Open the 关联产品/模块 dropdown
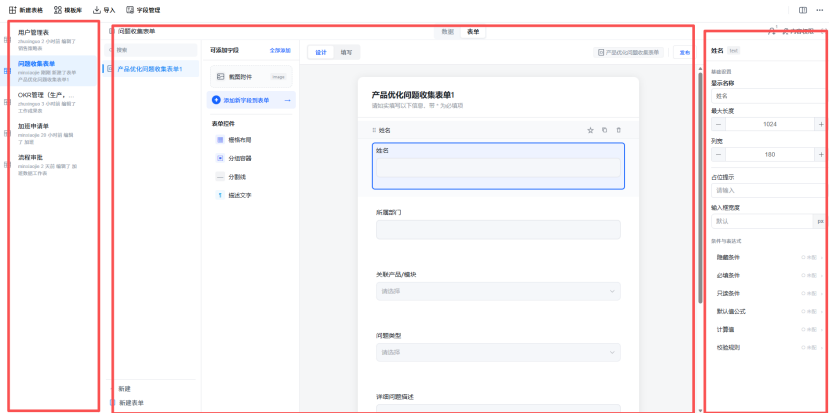 click(x=498, y=291)
